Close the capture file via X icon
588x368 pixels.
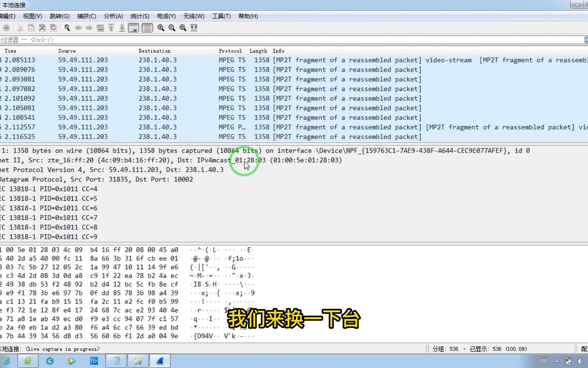(42, 28)
